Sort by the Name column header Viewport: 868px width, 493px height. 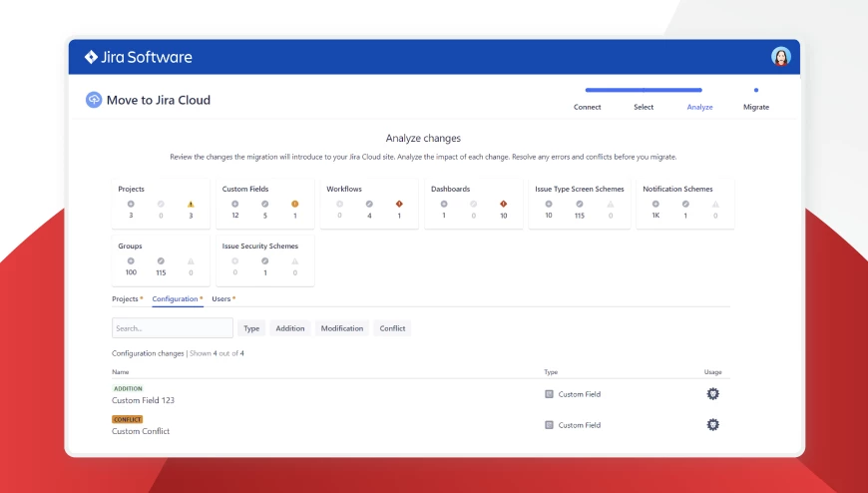pos(120,372)
